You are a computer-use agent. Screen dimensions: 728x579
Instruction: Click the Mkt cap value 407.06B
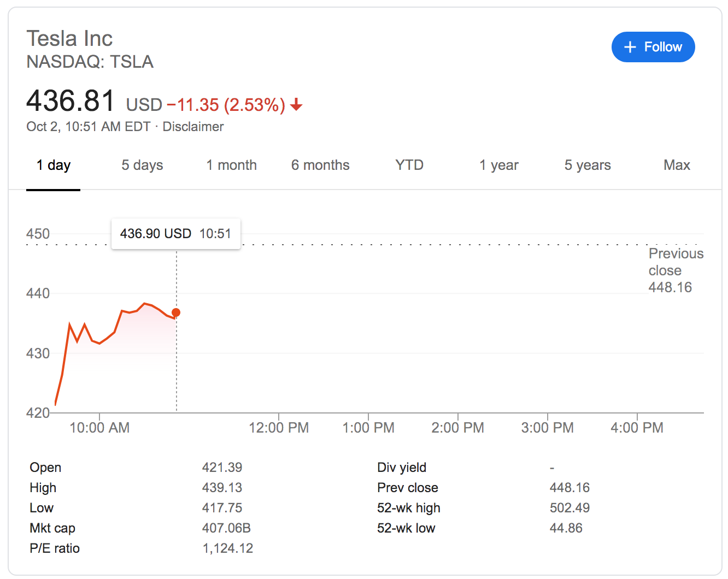pos(226,528)
